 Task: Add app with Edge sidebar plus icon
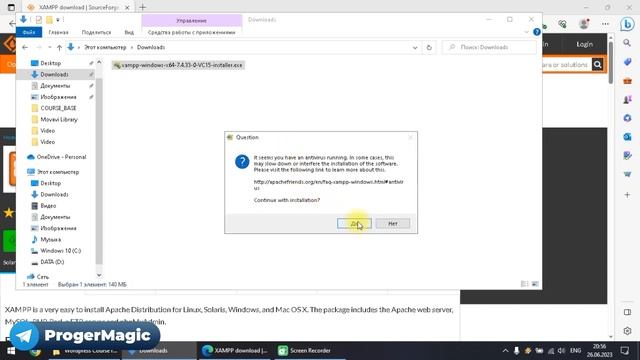pyautogui.click(x=627, y=195)
